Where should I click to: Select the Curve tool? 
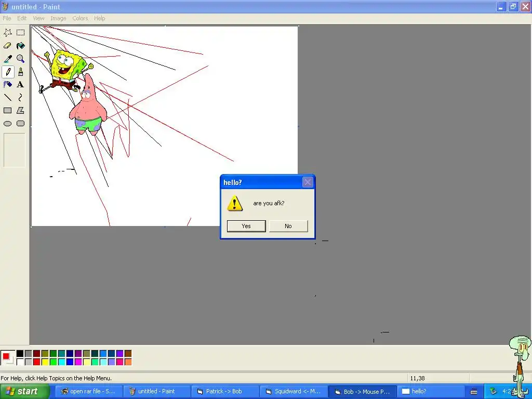pyautogui.click(x=21, y=97)
